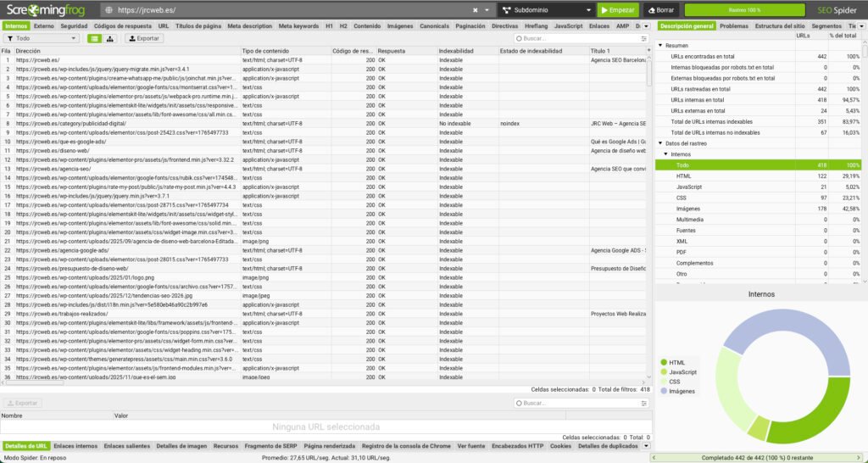Sort by the Tipo de contenido column header

pyautogui.click(x=286, y=51)
